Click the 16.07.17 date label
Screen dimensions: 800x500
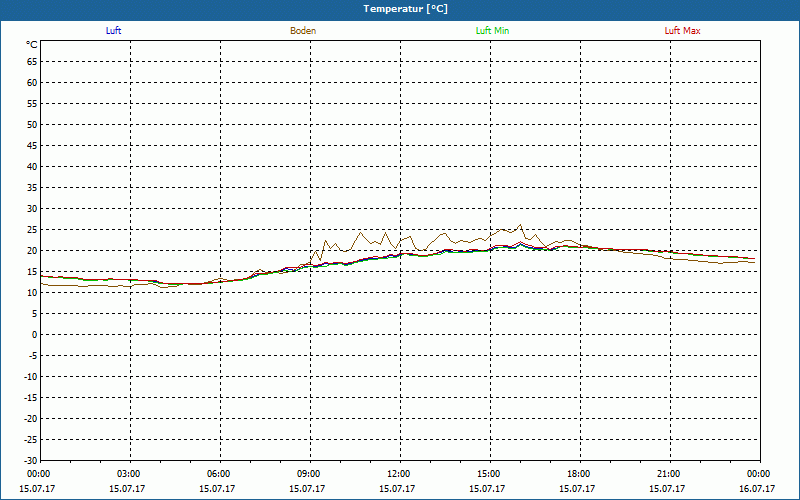coord(757,488)
